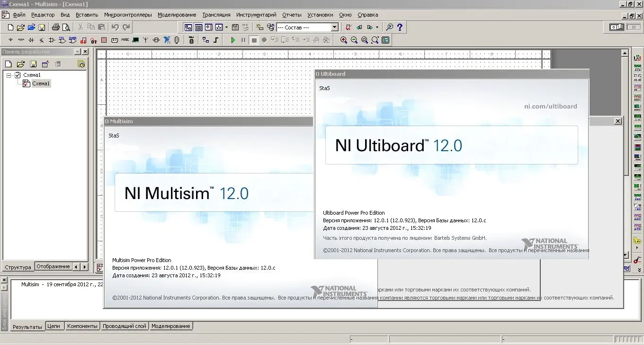644x345 pixels.
Task: Open the Grapher waveform icon
Action: (x=219, y=27)
